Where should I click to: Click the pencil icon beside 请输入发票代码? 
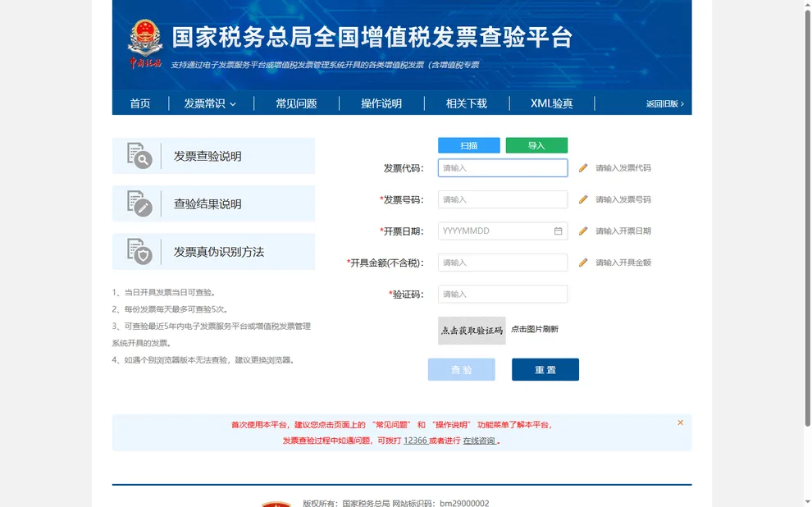pyautogui.click(x=583, y=168)
